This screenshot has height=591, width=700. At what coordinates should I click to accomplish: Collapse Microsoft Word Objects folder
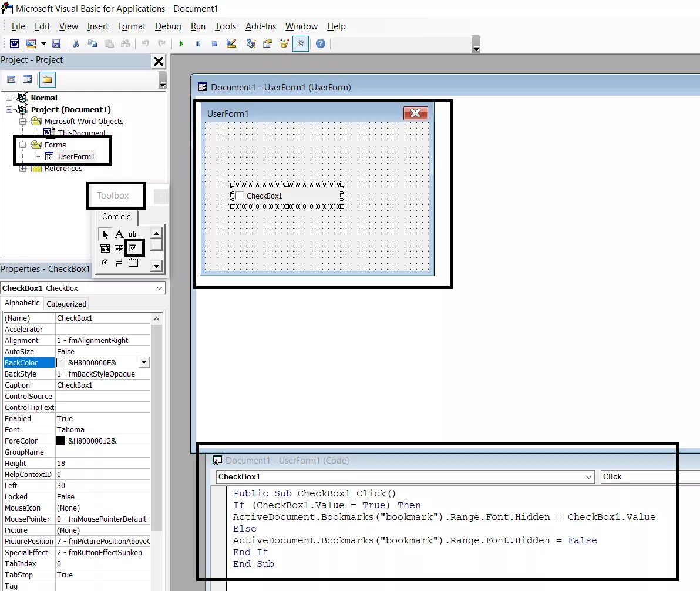pos(22,121)
